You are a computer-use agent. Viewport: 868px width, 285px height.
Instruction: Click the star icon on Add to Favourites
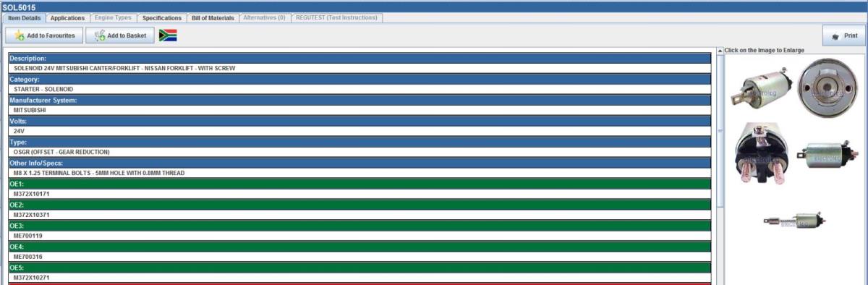[20, 35]
